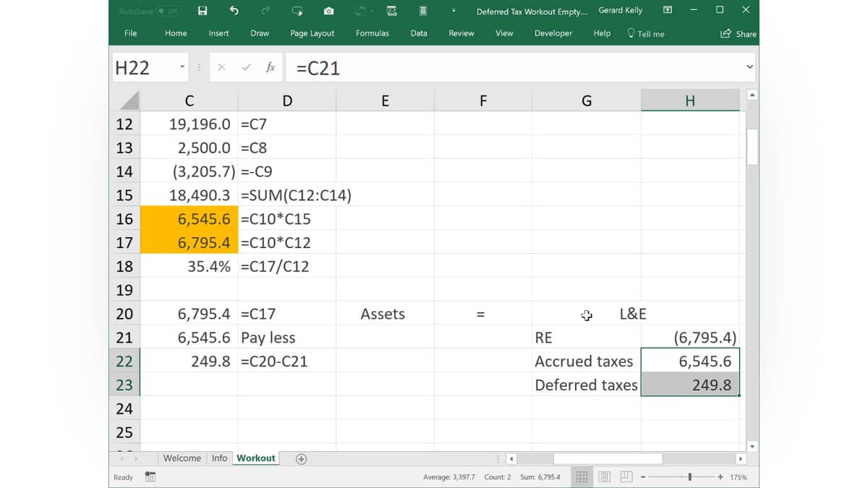This screenshot has height=488, width=868.
Task: Select the Accrued taxes cell
Action: click(587, 361)
